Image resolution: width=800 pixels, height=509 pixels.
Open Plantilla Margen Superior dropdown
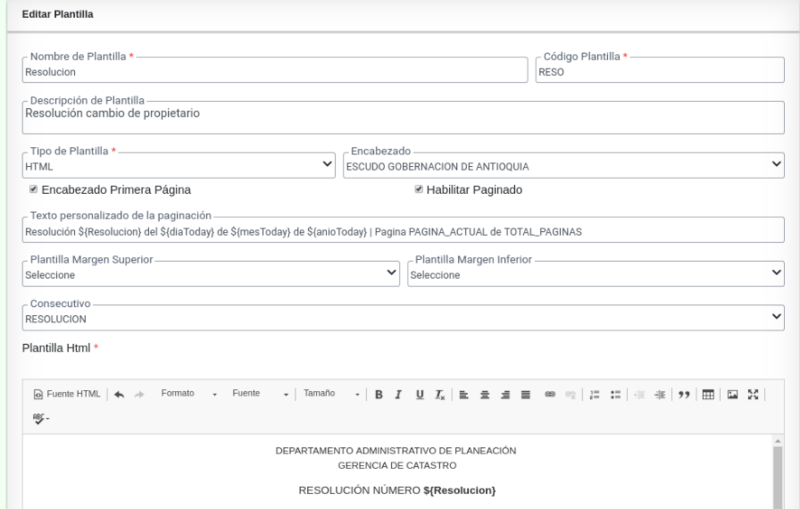pos(210,275)
